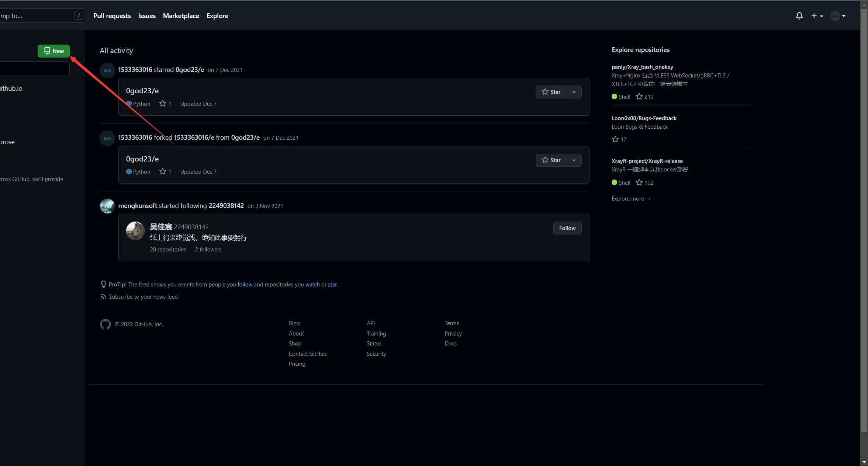Click the GitHub logo in footer

click(106, 324)
